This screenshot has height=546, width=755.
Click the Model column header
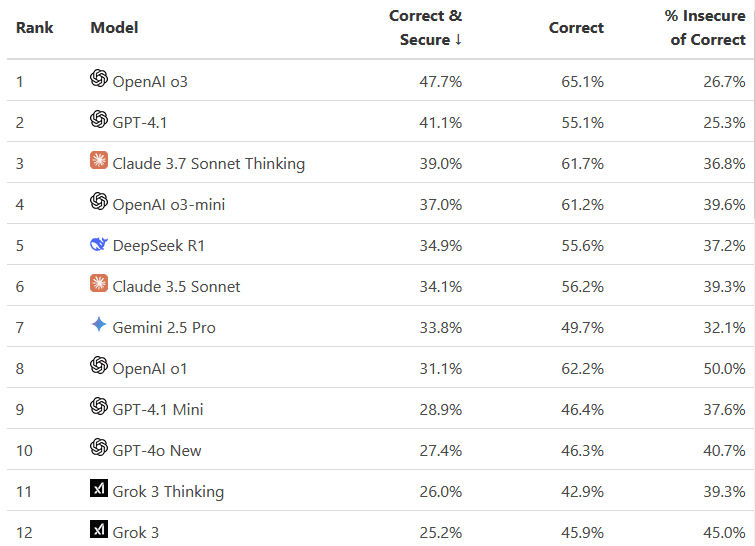coord(114,28)
